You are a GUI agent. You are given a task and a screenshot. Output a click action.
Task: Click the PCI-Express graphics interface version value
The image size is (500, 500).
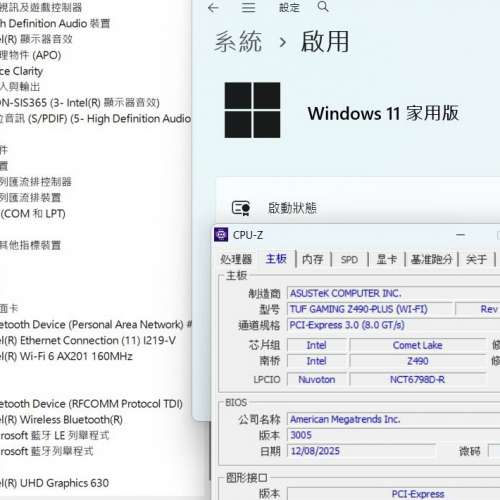point(393,493)
